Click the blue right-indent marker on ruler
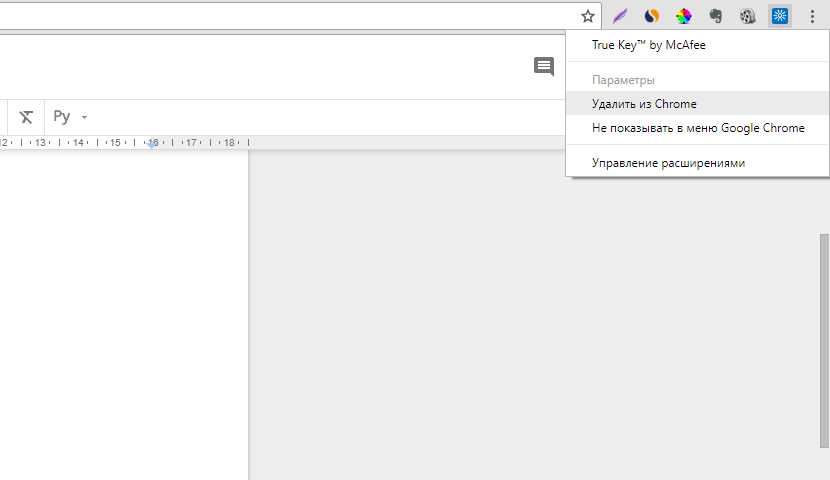830x480 pixels. click(x=153, y=144)
